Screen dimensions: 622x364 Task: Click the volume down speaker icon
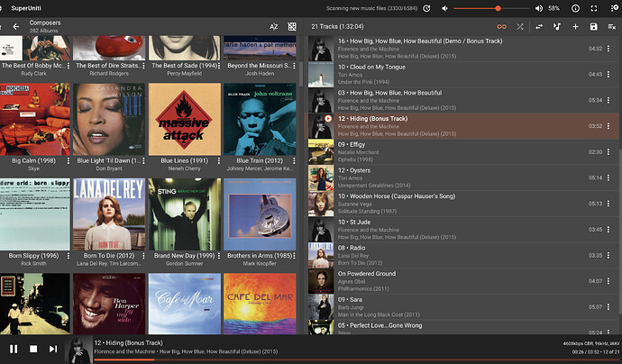444,8
